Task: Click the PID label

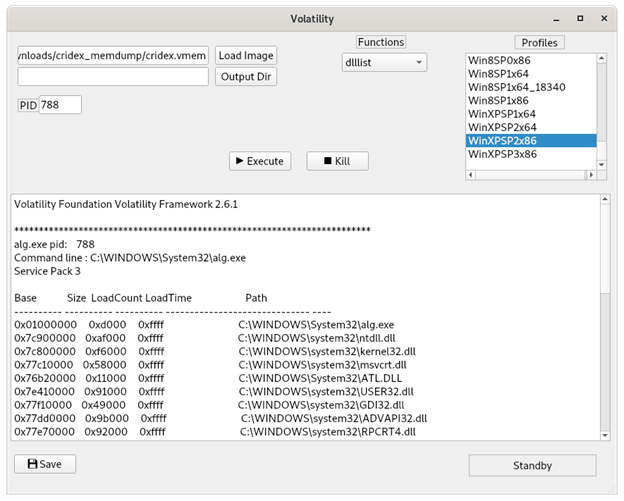Action: coord(28,105)
